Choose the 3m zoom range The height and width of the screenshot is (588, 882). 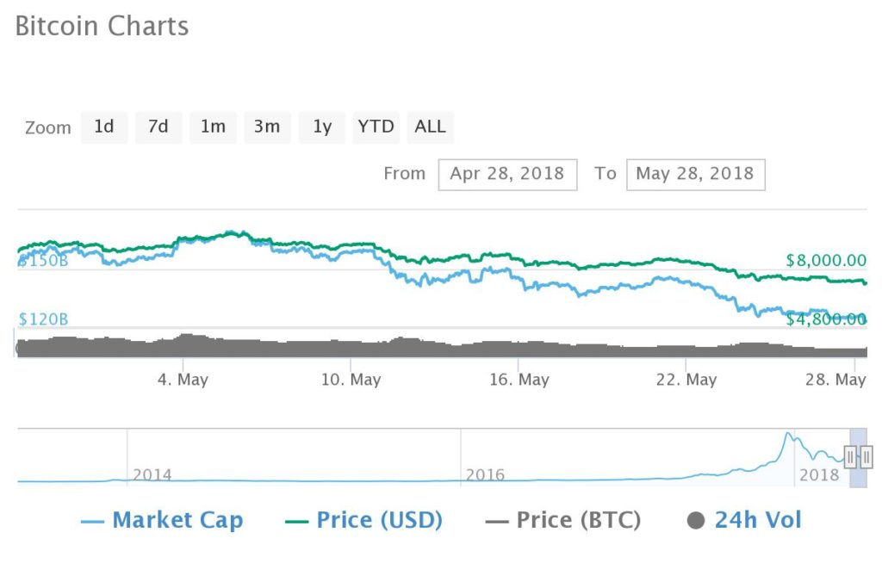coord(267,127)
